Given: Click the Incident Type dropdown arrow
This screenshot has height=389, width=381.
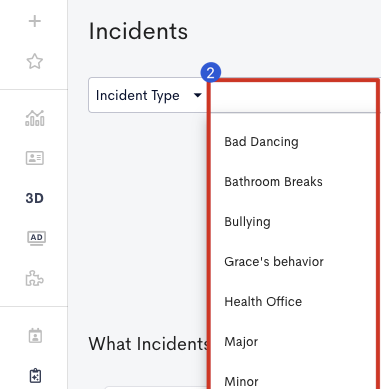Looking at the screenshot, I should (x=198, y=95).
